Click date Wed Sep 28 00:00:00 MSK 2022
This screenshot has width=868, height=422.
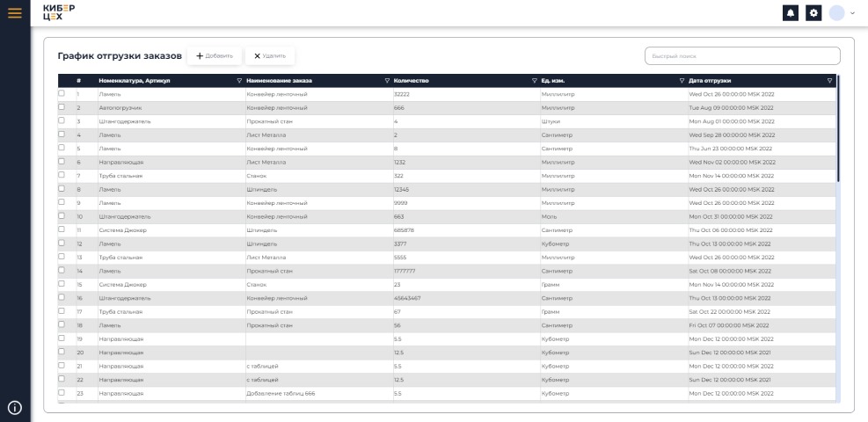coord(762,135)
